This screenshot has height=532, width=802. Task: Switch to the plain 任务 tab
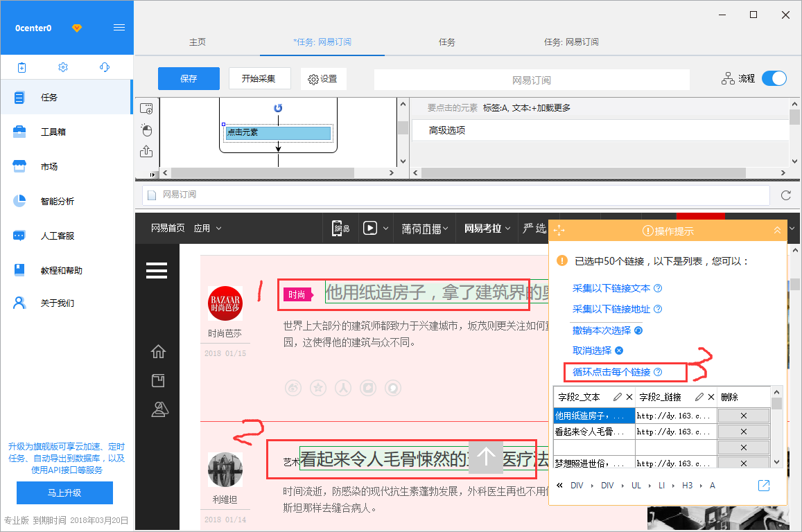coord(447,42)
